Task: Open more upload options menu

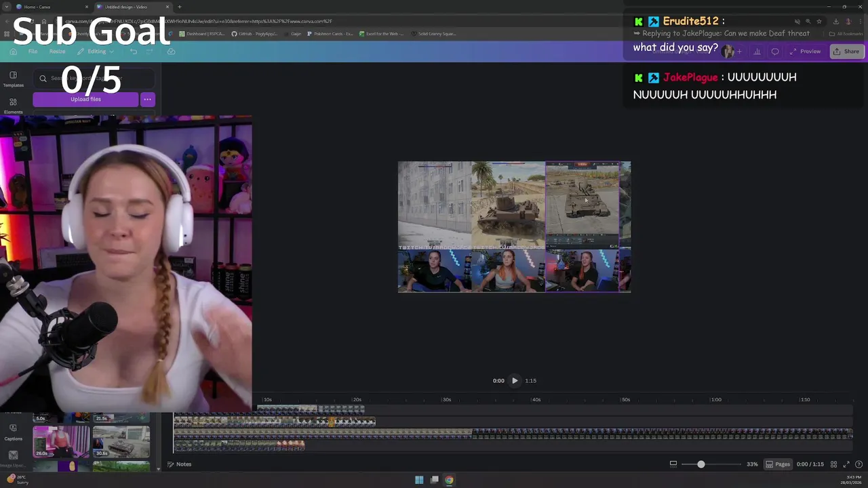Action: (147, 100)
